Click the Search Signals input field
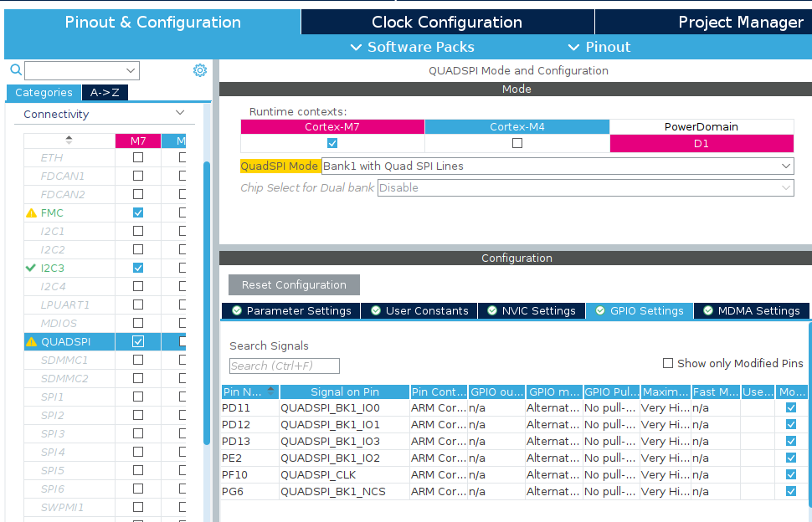Viewport: 812px width, 522px height. 285,366
